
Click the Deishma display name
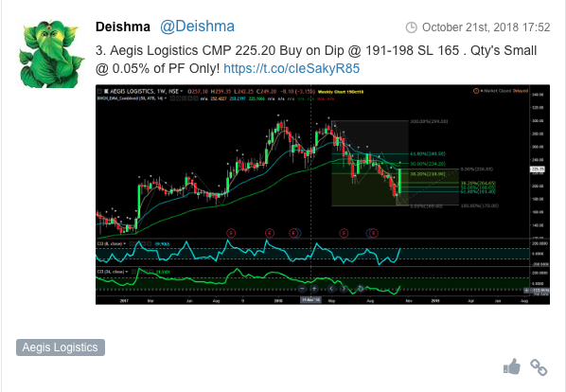(x=123, y=27)
